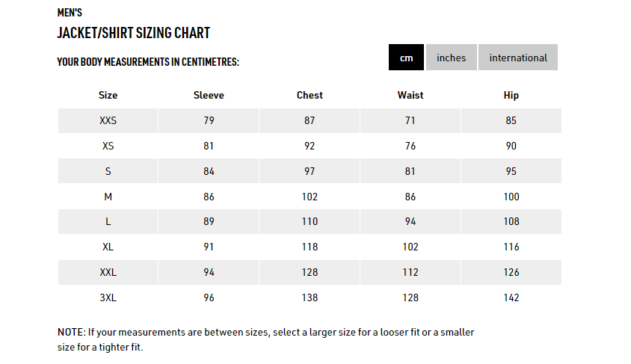Switch units to inches tab
This screenshot has width=631, height=364.
451,58
